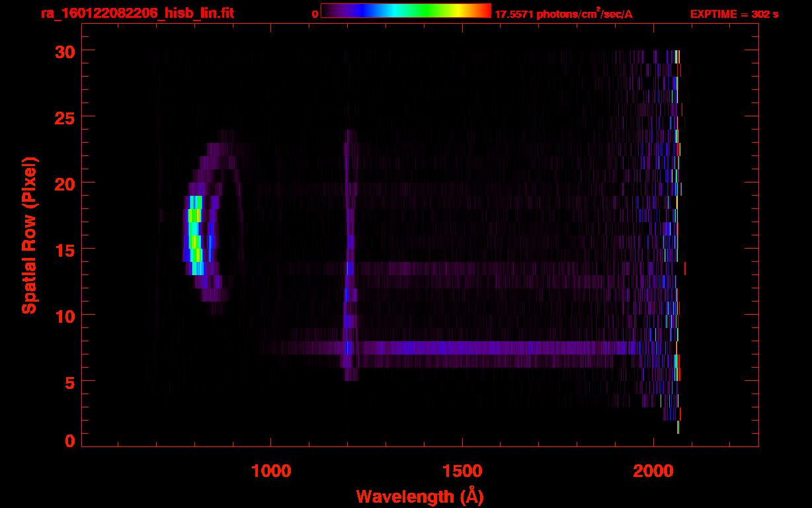Click the 1000 wavelength tick label
812x508 pixels.
click(x=271, y=471)
